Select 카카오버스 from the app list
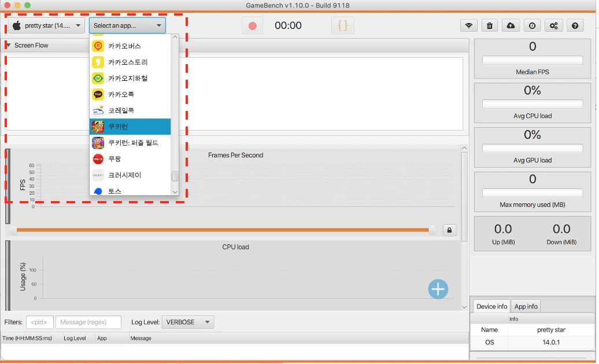The width and height of the screenshot is (599, 364). click(x=130, y=46)
